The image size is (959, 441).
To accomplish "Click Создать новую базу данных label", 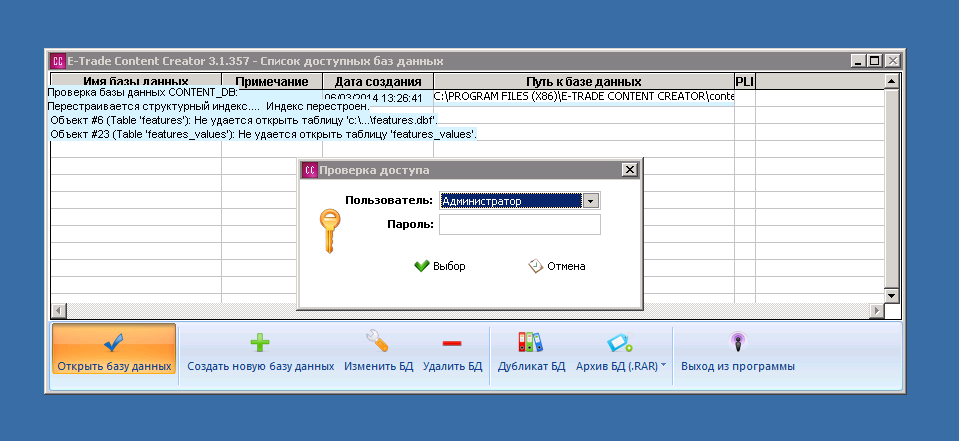I will pyautogui.click(x=261, y=366).
